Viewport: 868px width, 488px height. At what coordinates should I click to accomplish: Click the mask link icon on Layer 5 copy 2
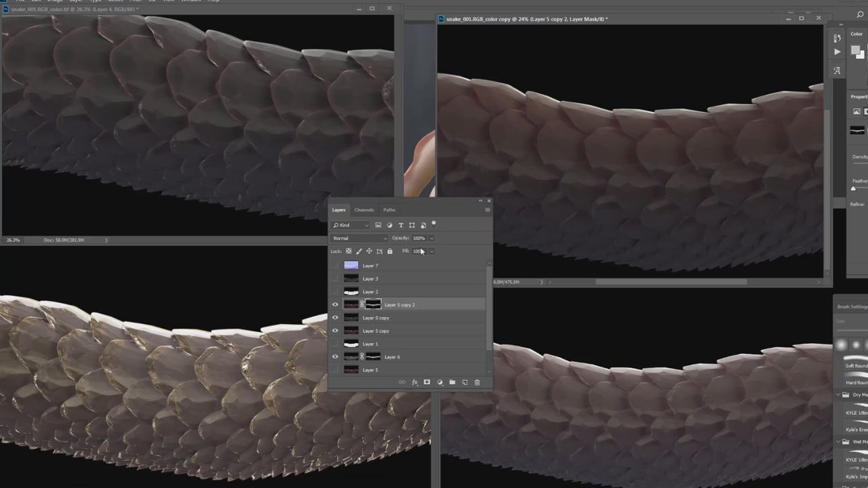point(363,305)
